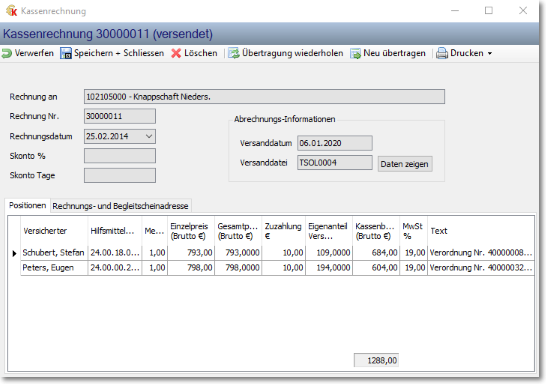Click Menge cell in Peters row
The image size is (546, 384).
coord(155,268)
